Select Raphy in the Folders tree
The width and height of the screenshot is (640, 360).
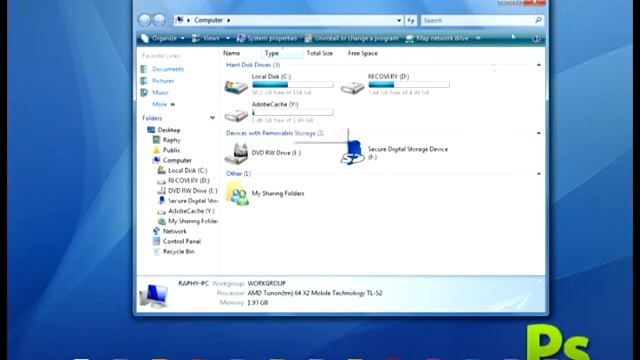point(171,140)
